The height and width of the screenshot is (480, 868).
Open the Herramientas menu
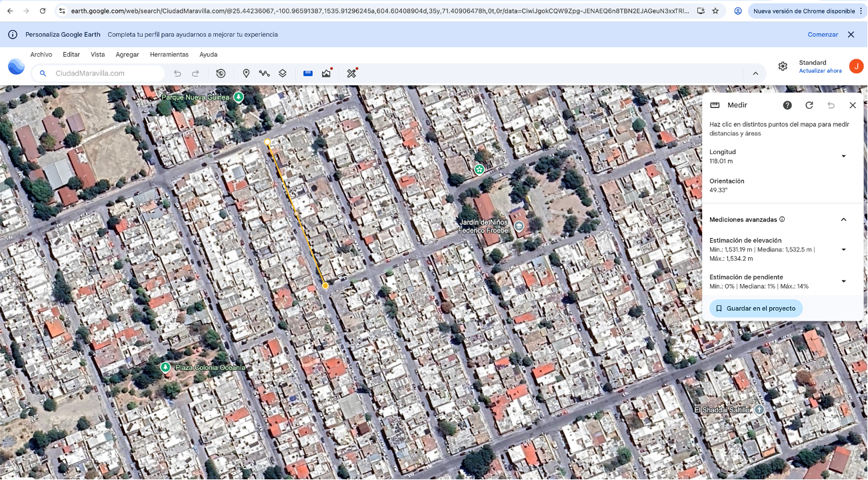169,55
